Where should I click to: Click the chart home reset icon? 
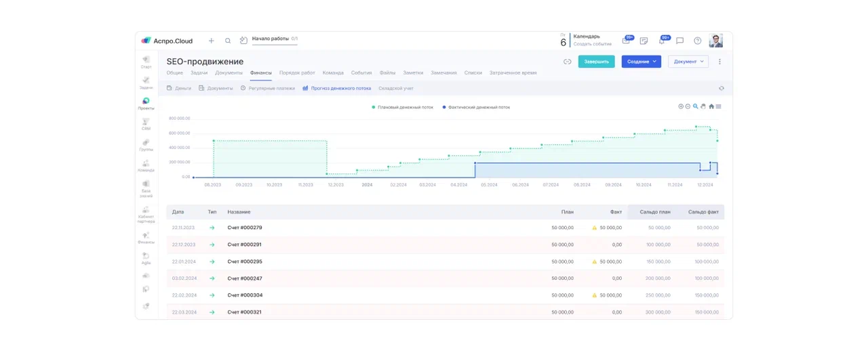(711, 106)
